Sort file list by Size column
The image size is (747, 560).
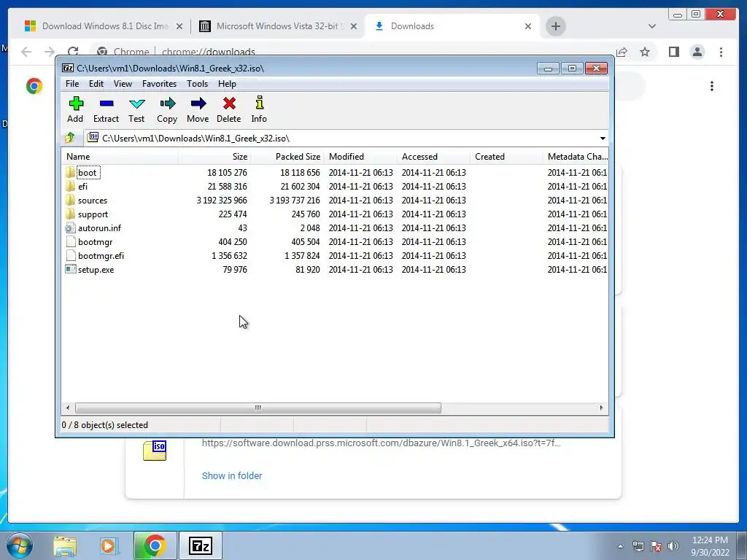[x=215, y=157]
